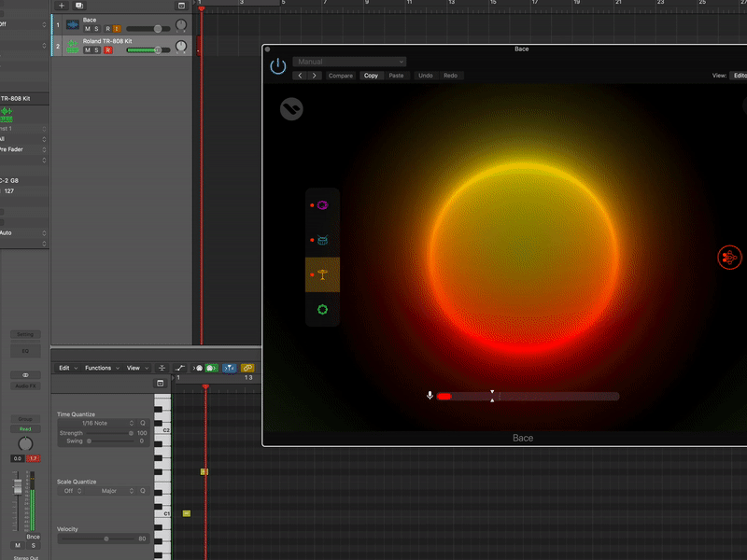The height and width of the screenshot is (560, 747).
Task: Click the stereo link icon above Audio FX
Action: 25,375
